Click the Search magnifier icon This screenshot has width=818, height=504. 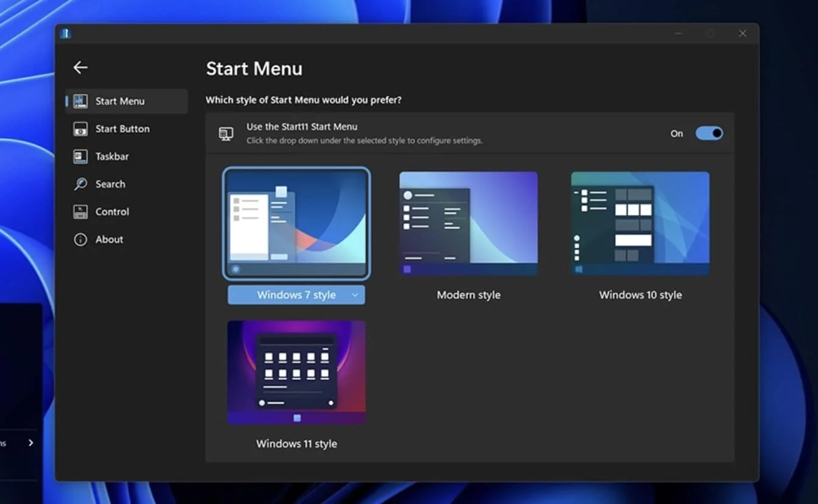[80, 184]
